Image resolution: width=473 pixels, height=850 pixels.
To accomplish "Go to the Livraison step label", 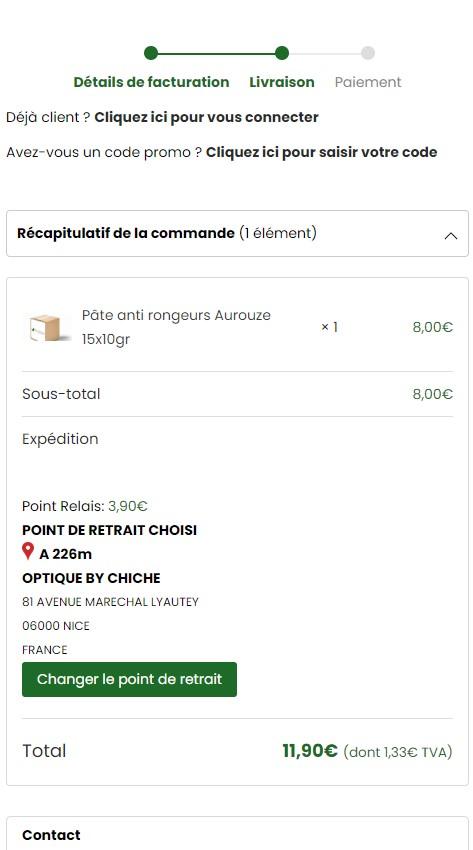I will click(x=282, y=82).
